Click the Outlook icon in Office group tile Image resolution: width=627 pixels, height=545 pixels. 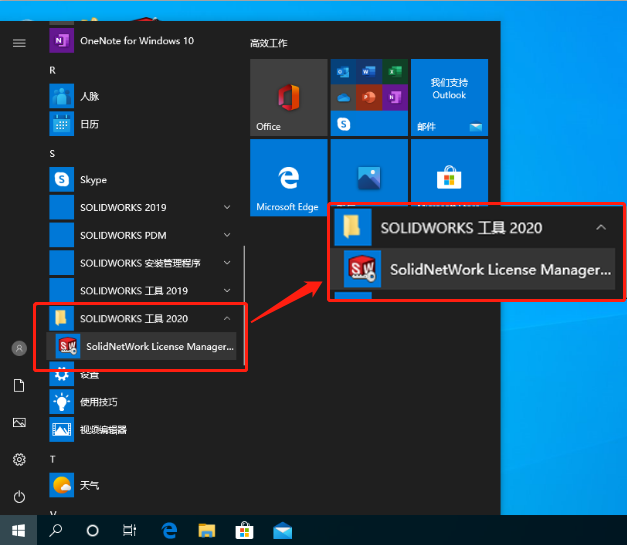click(343, 72)
